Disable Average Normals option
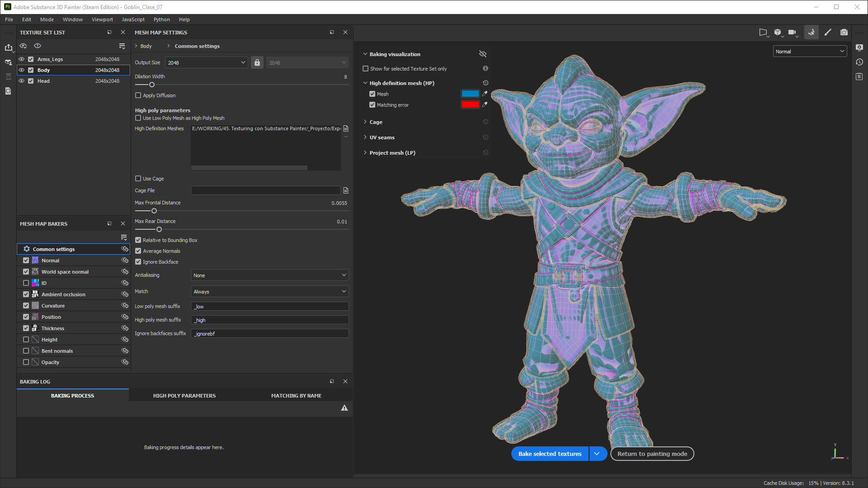The height and width of the screenshot is (488, 868). click(x=138, y=251)
